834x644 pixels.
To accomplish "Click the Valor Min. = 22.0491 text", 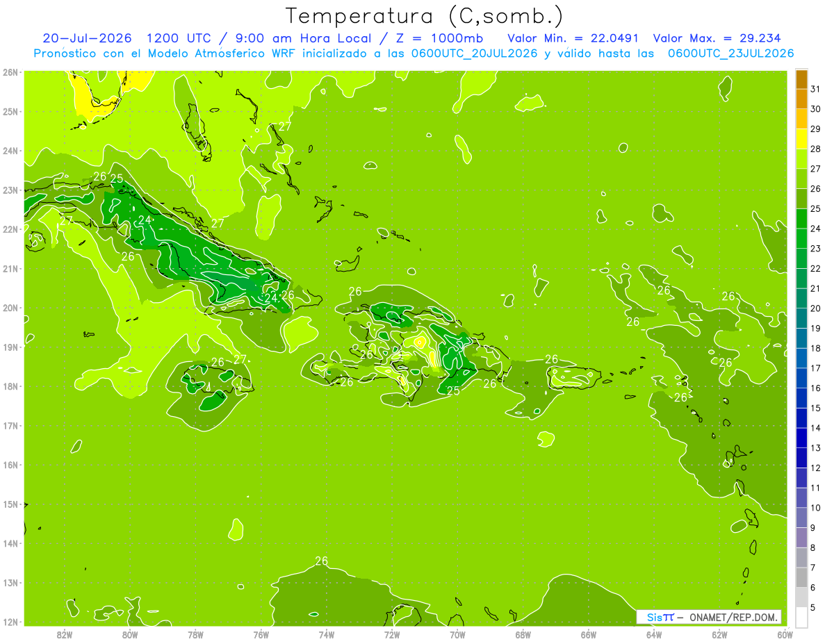I will (x=573, y=38).
